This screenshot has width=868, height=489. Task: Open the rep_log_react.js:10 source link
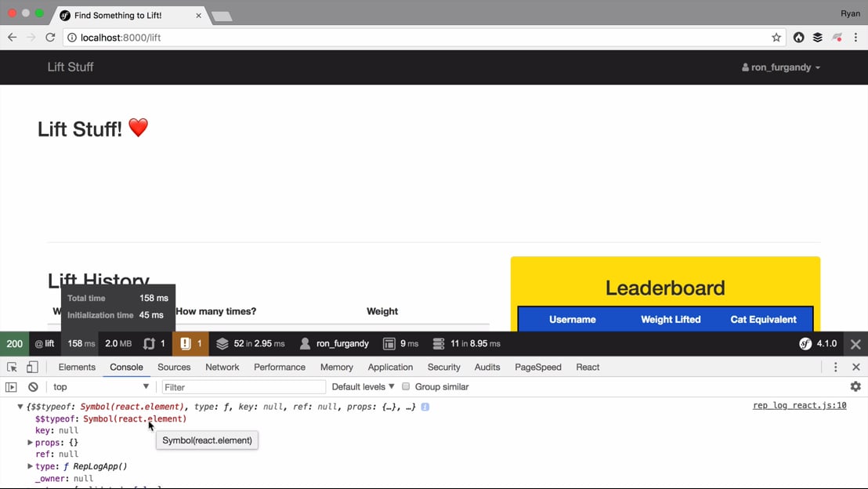(799, 405)
